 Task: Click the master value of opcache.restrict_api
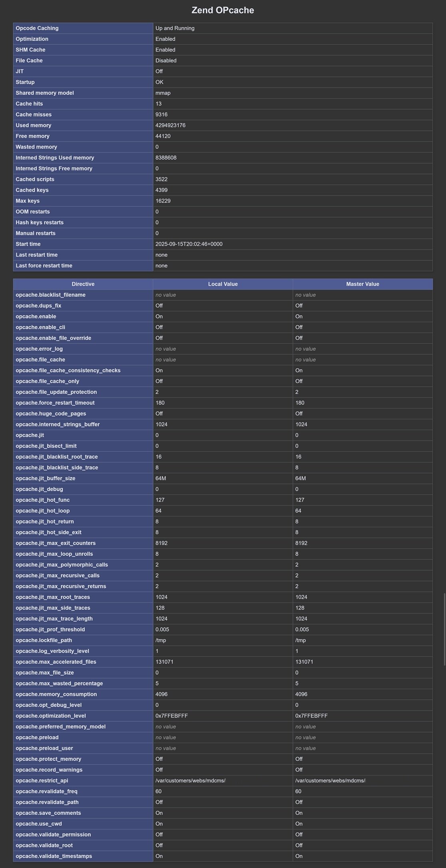click(x=330, y=781)
